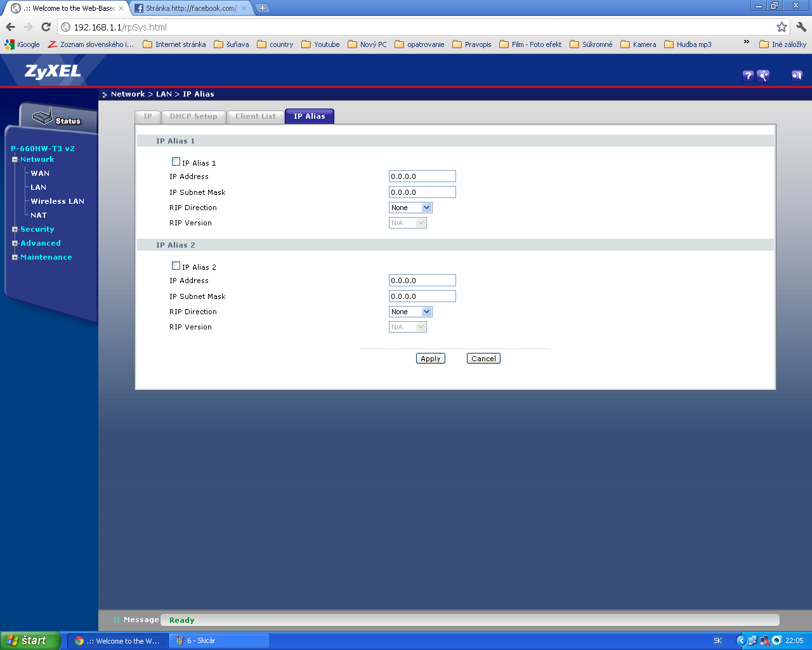Switch to the 6 - Skicár taskbar window
This screenshot has width=812, height=650.
tap(219, 640)
